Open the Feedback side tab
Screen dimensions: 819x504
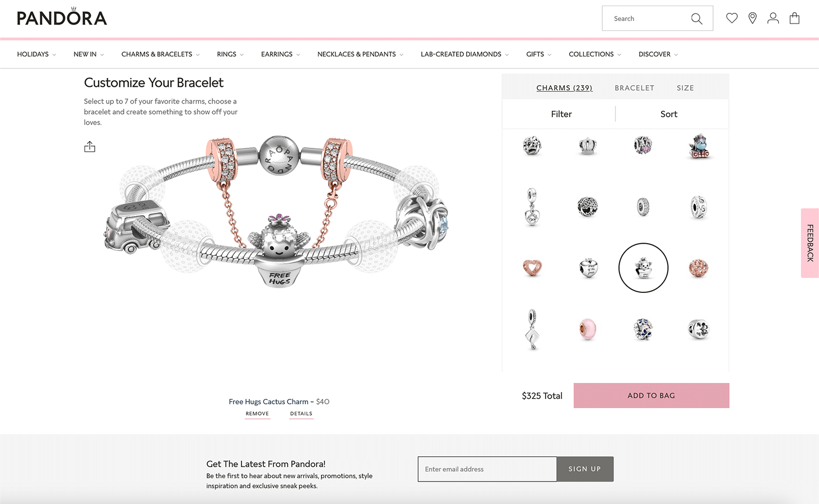(810, 243)
